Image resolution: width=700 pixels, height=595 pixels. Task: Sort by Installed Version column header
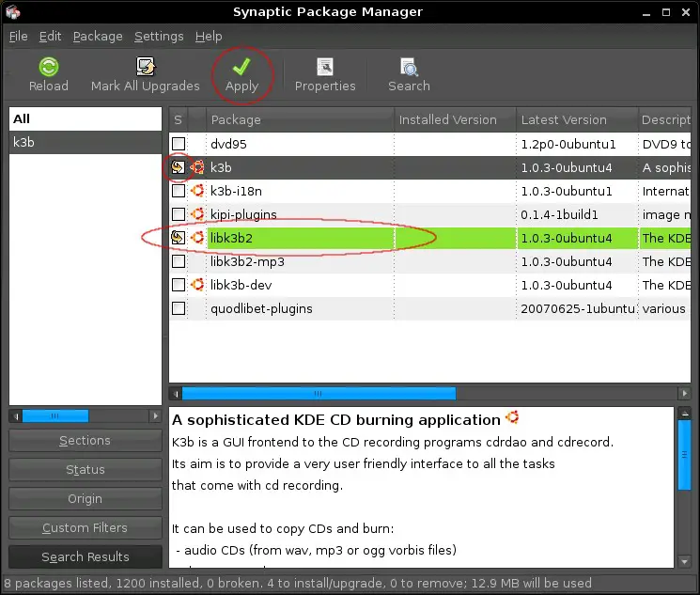coord(456,119)
